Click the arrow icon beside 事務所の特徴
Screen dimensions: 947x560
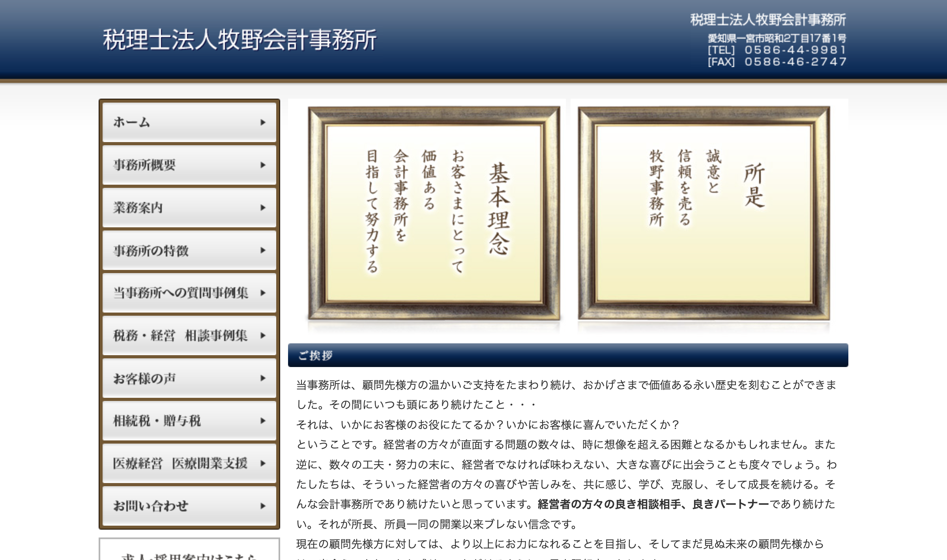[263, 250]
